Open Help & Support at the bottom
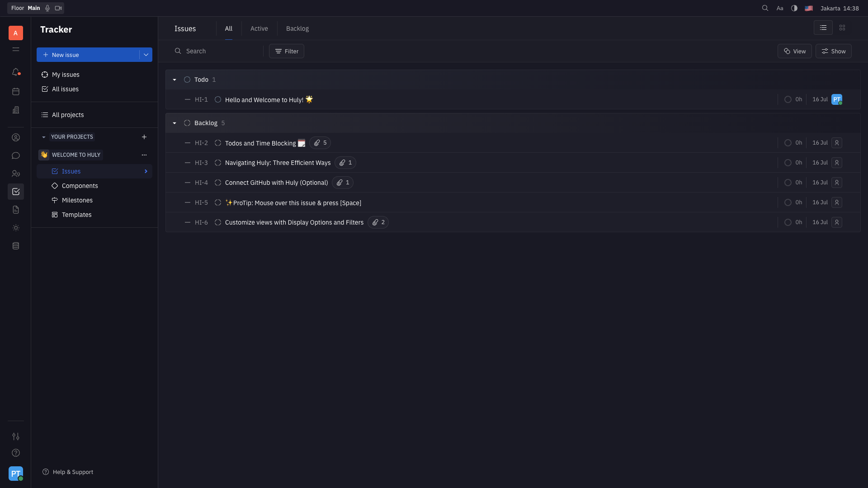The width and height of the screenshot is (868, 488). (68, 472)
